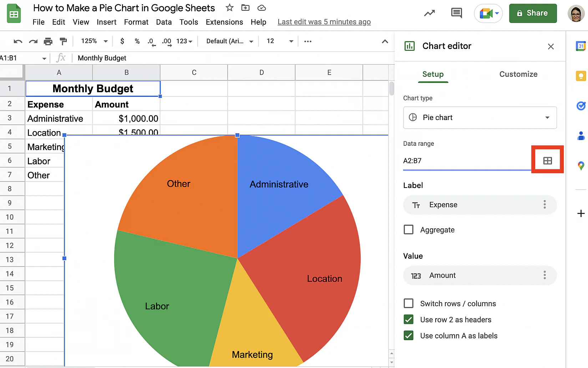The width and height of the screenshot is (588, 368).
Task: Enable Switch rows / columns
Action: click(409, 303)
